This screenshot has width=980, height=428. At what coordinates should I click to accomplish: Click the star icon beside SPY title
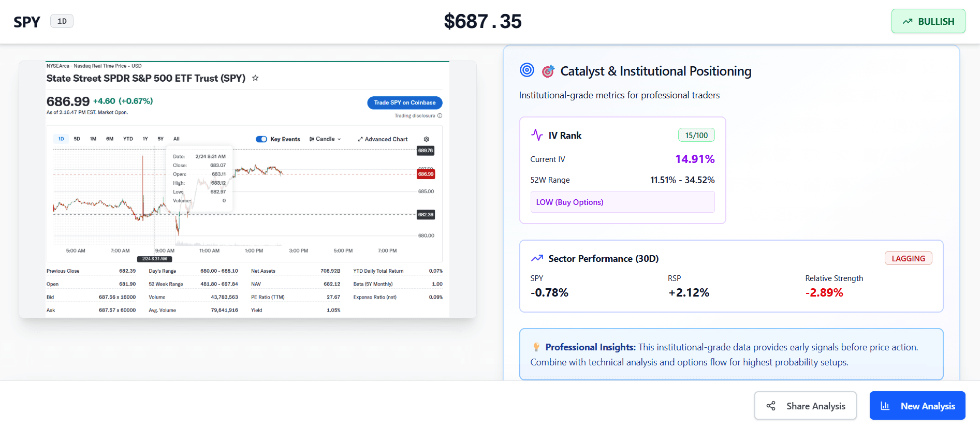(255, 78)
